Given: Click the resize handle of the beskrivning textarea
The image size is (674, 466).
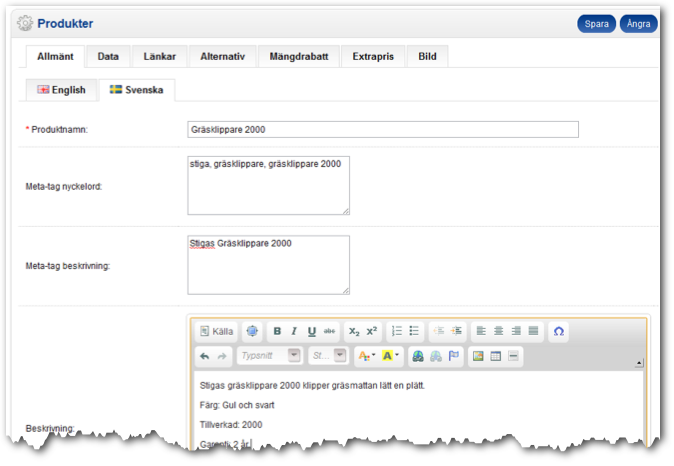Looking at the screenshot, I should click(346, 290).
